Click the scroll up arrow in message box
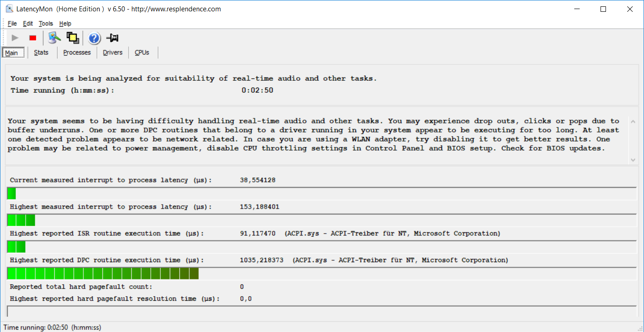 pos(633,122)
